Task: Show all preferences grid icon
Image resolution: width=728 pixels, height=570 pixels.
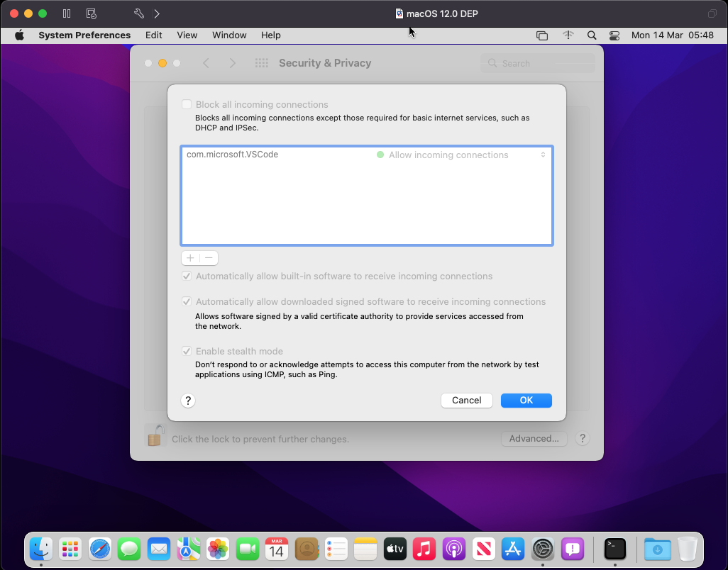Action: [261, 63]
